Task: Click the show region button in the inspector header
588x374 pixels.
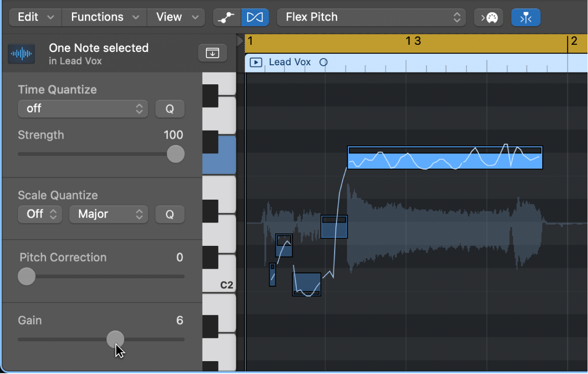Action: 212,53
